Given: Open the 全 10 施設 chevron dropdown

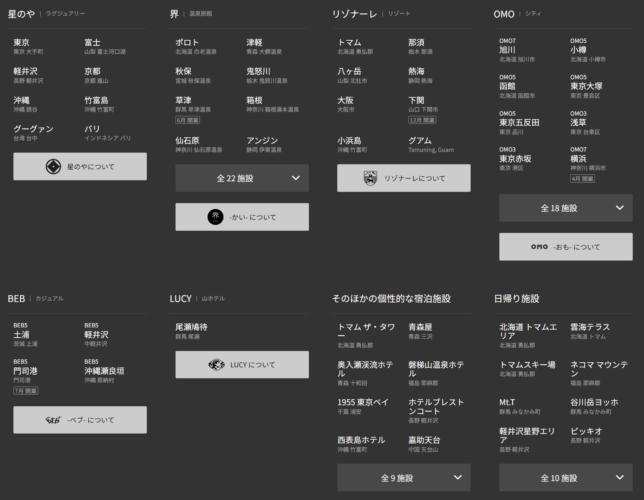Looking at the screenshot, I should (619, 477).
